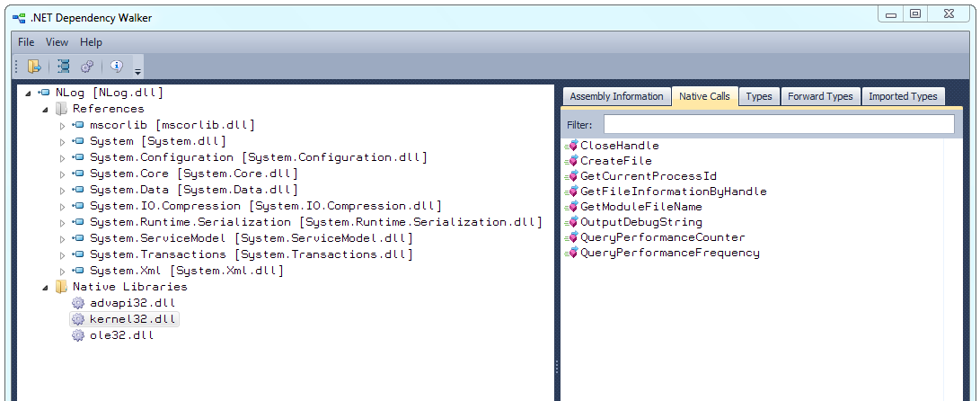Image resolution: width=980 pixels, height=401 pixels.
Task: Click the CreateFile method icon
Action: (570, 162)
